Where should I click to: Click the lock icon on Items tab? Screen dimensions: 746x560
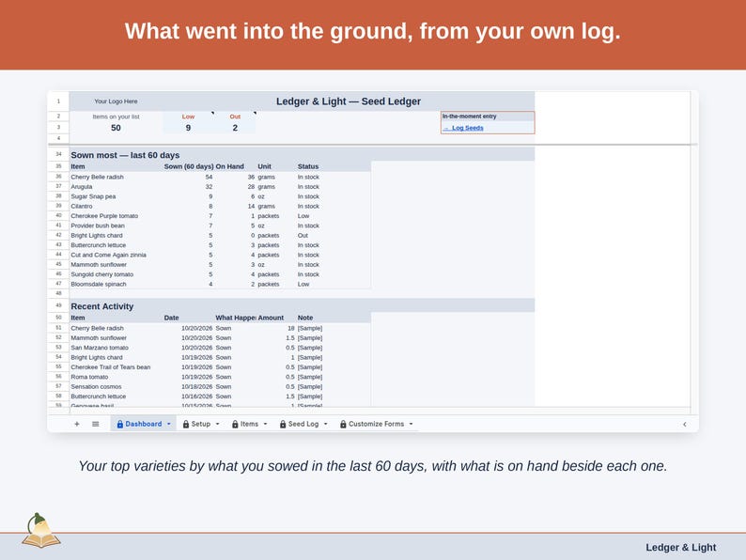(235, 424)
